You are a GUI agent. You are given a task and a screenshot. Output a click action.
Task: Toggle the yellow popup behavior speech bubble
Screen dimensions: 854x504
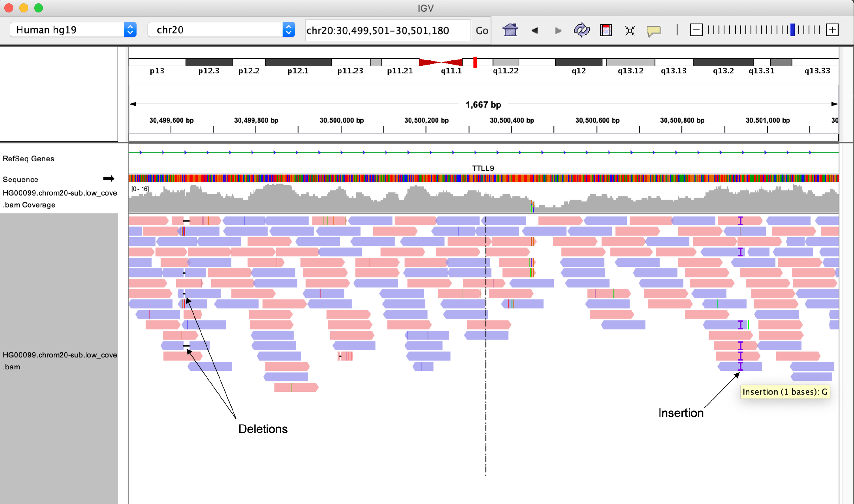[653, 31]
